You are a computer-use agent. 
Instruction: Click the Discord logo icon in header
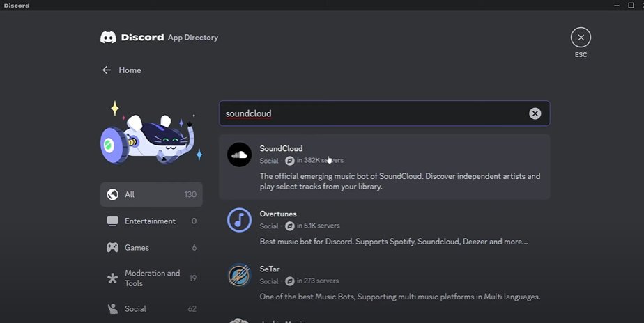pyautogui.click(x=108, y=38)
